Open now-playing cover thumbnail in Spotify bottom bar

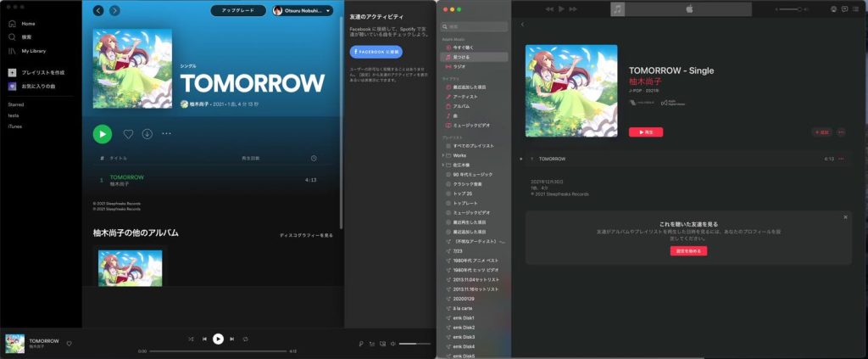tap(15, 344)
